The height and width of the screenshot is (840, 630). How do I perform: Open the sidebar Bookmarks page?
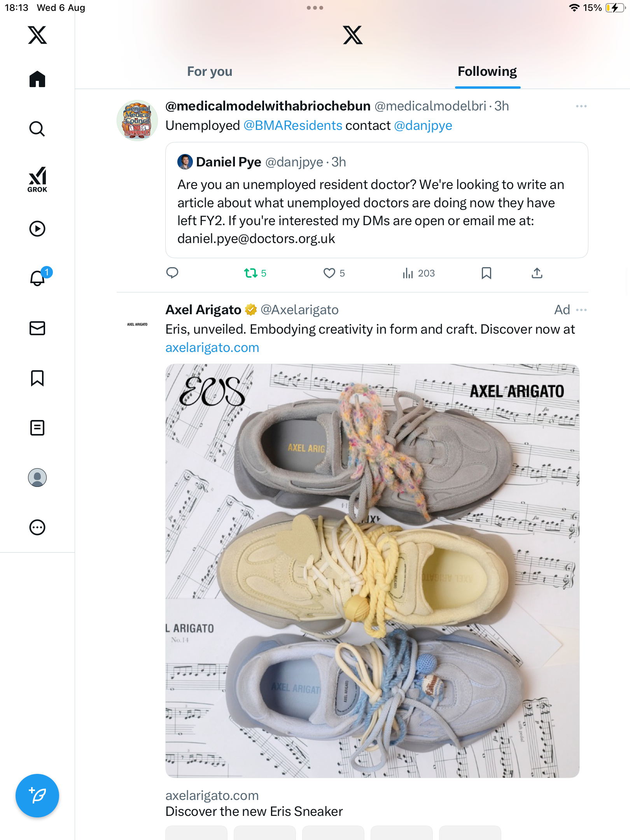pyautogui.click(x=37, y=378)
